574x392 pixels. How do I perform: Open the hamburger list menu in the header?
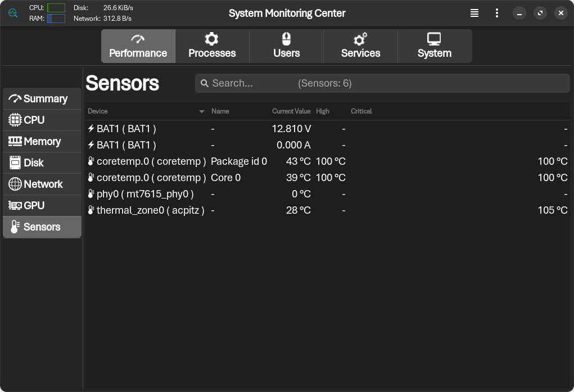click(474, 13)
